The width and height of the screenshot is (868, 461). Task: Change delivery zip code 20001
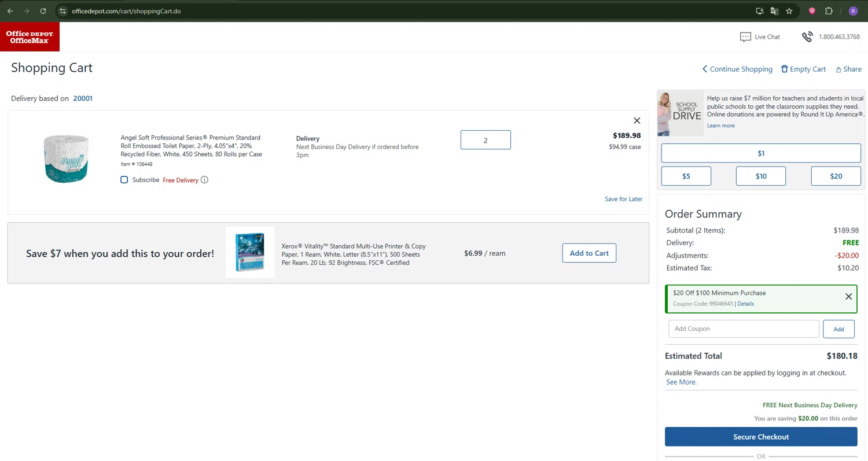[x=83, y=98]
